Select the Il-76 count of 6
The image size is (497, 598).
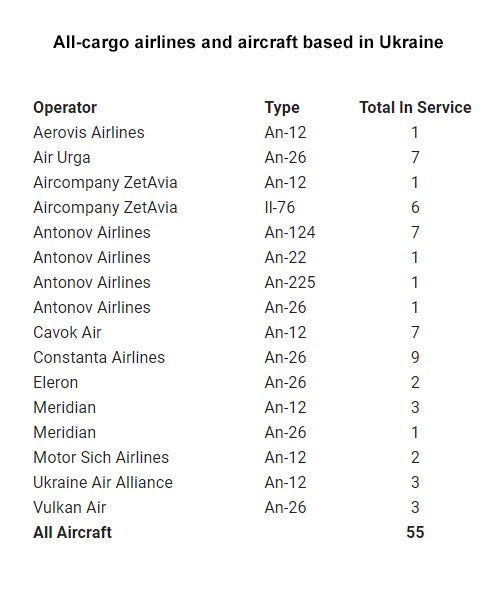coord(415,207)
